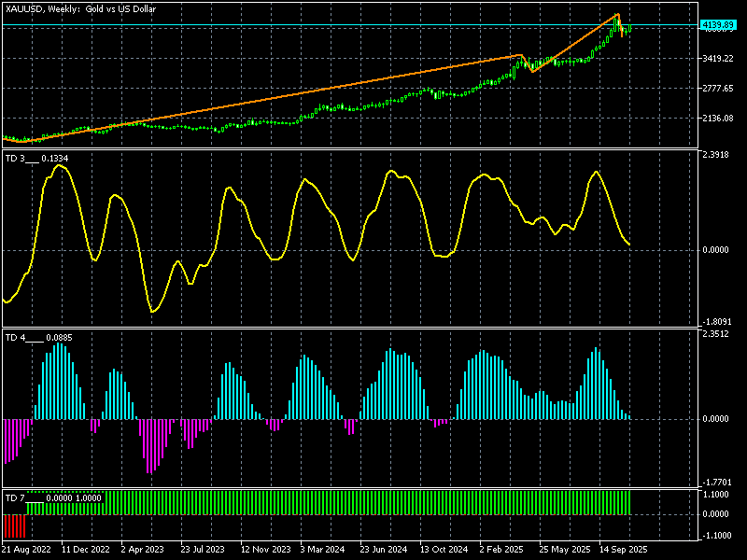Click the 23 Jul 2023 date label
The image size is (747, 560).
(203, 550)
